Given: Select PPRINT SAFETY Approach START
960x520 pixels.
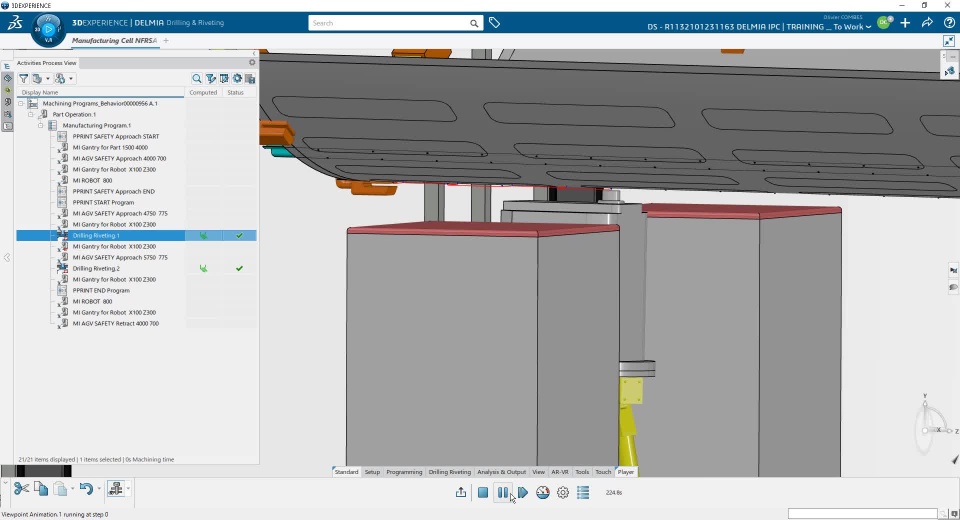Looking at the screenshot, I should tap(116, 137).
